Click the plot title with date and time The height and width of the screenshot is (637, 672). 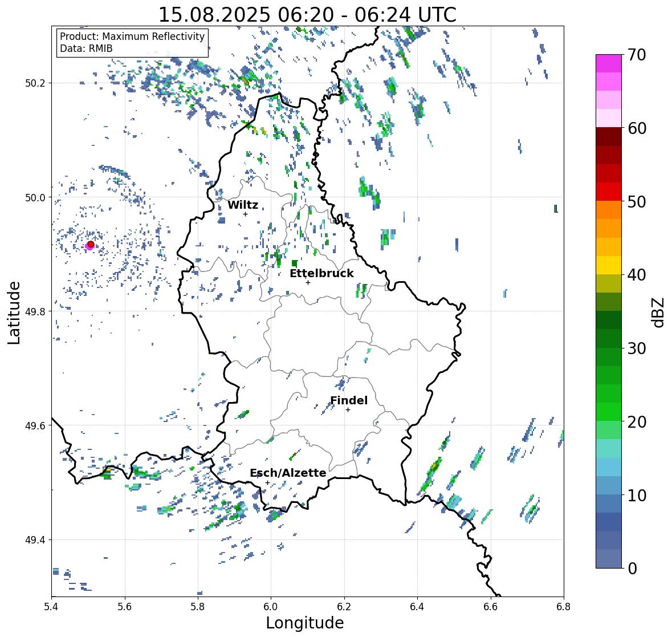(307, 15)
